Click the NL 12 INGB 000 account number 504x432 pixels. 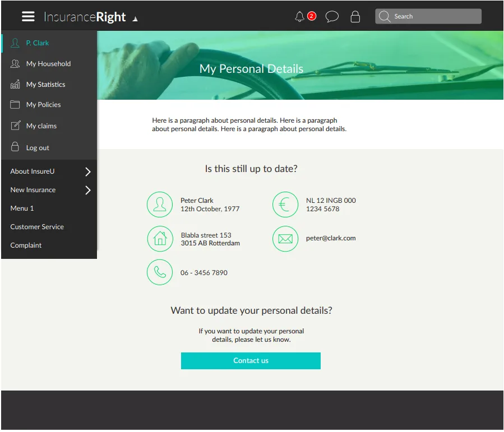coord(331,201)
